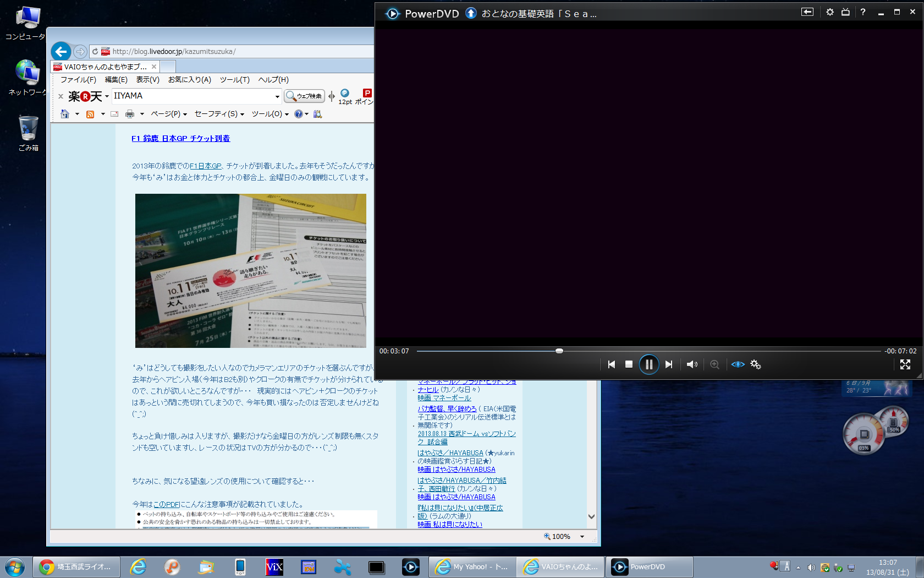The width and height of the screenshot is (924, 578).
Task: Click the ticket photo in the blog
Action: pyautogui.click(x=251, y=271)
